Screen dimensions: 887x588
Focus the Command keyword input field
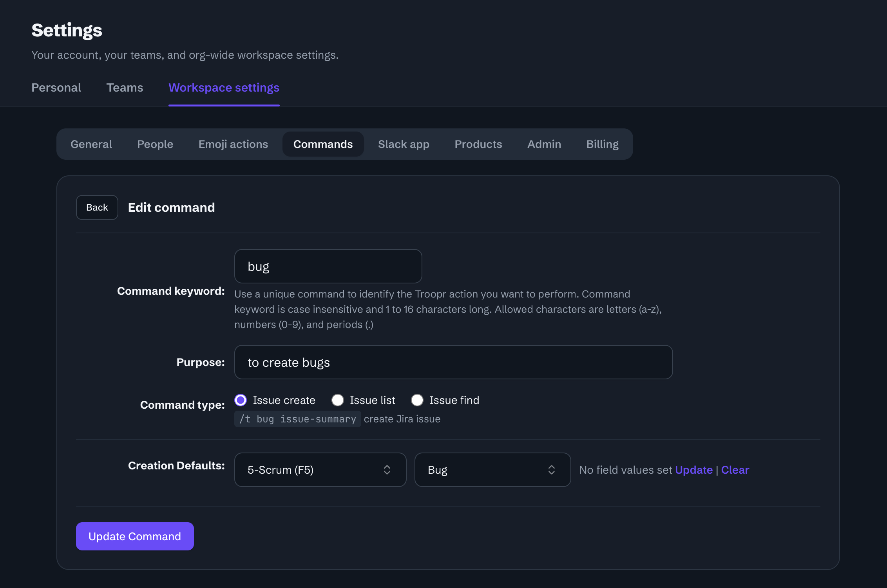pos(328,266)
